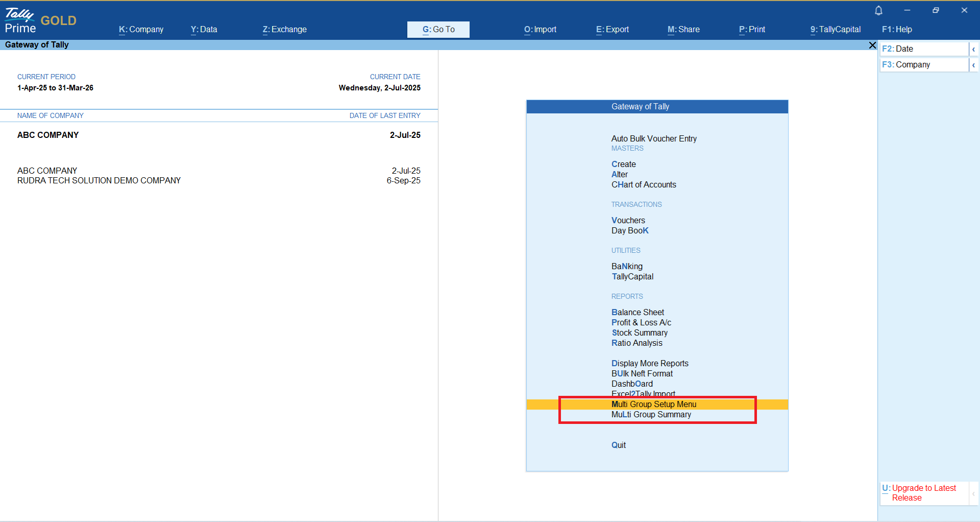Select RUDRA TECH SOLUTION DEMO COMPANY
The image size is (980, 522).
[x=99, y=181]
